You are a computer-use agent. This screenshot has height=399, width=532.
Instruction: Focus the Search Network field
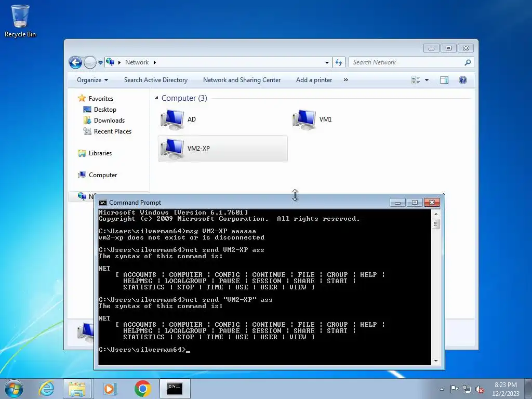tap(407, 62)
